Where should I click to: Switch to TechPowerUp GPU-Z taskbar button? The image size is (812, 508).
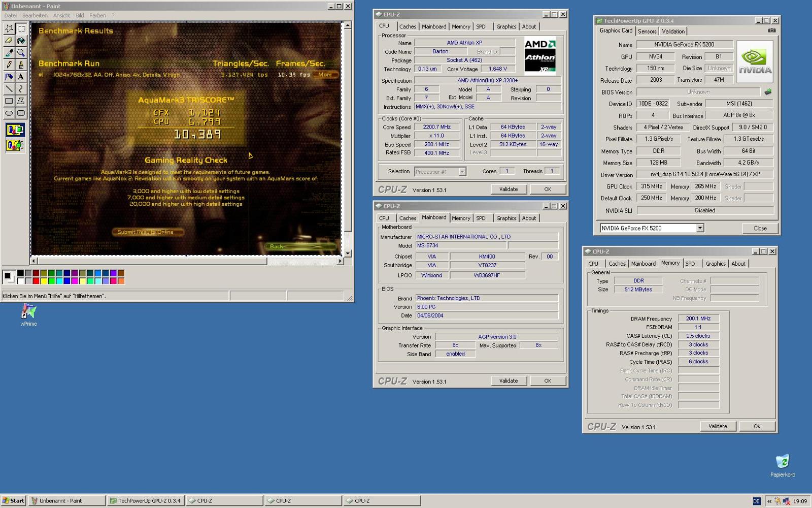[x=146, y=501]
